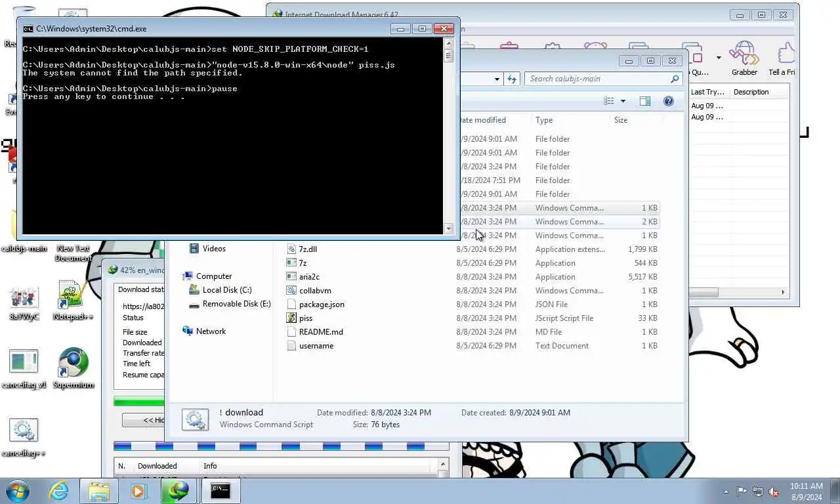Click the Hide details button in download dialog

tap(144, 420)
